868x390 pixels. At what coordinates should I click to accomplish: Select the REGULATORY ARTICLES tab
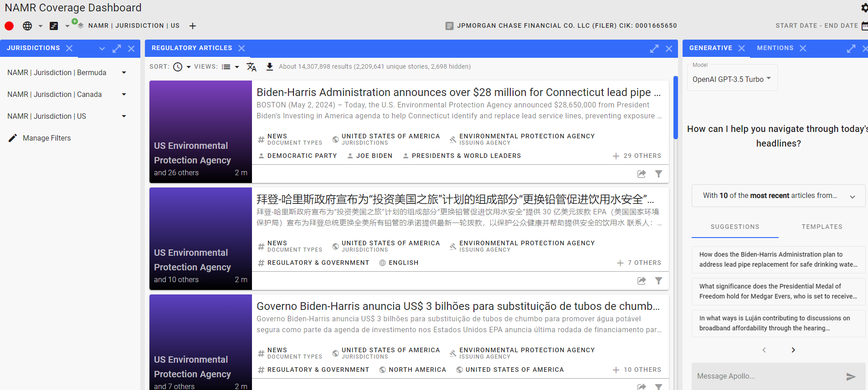(x=192, y=48)
